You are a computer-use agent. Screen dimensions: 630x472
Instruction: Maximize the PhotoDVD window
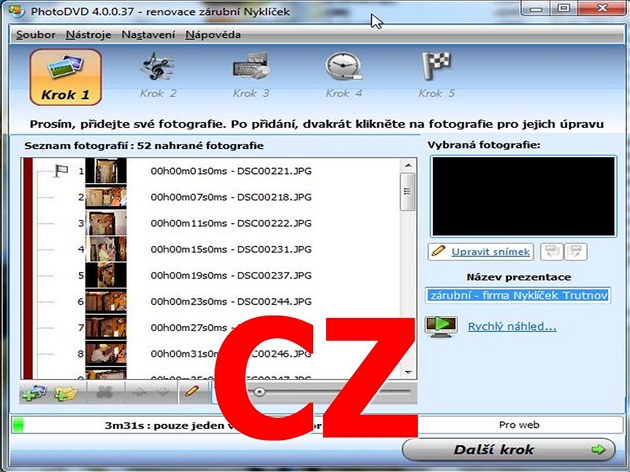[x=565, y=8]
